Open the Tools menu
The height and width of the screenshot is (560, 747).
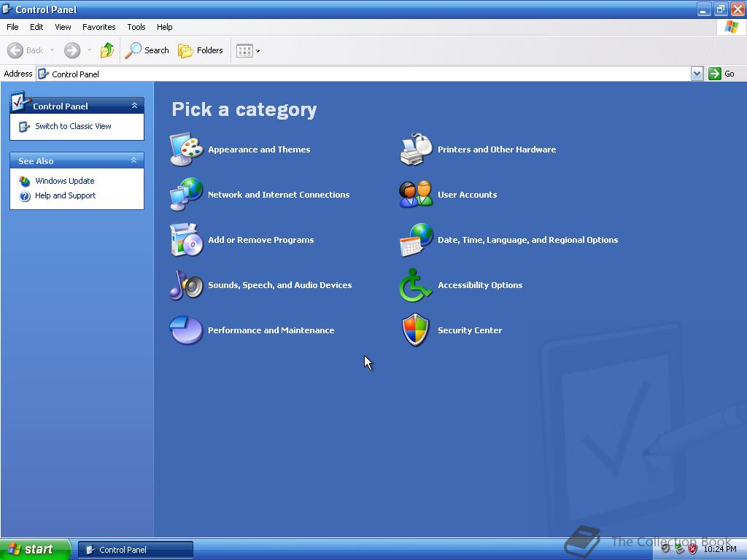[136, 27]
